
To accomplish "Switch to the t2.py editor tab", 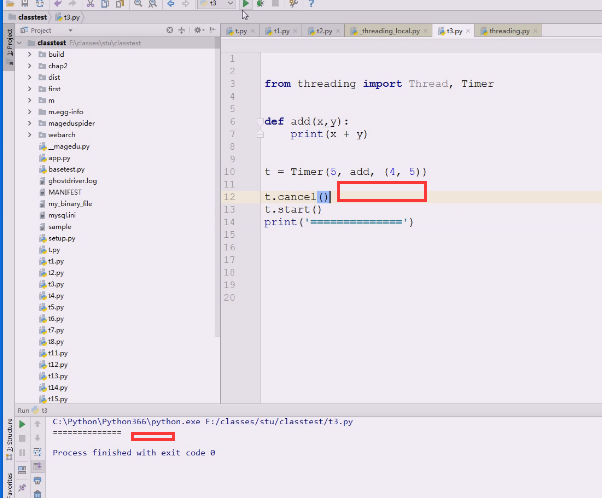I will point(324,31).
